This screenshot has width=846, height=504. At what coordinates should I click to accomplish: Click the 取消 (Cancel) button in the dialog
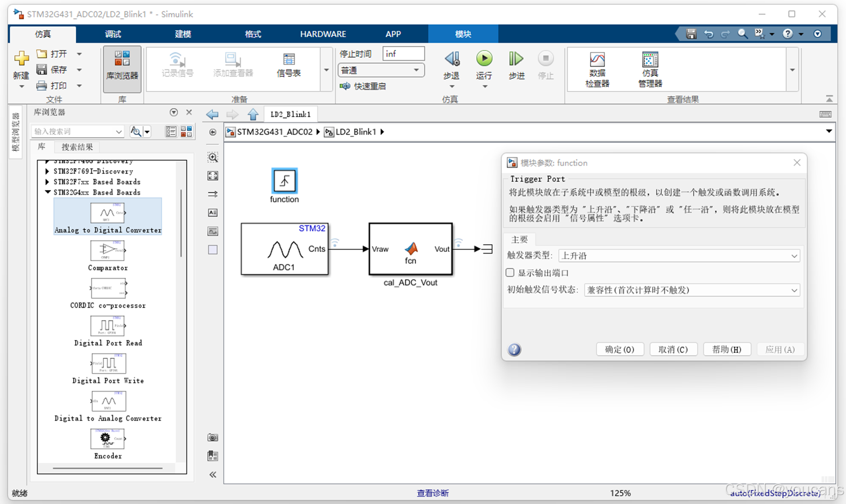pos(673,349)
